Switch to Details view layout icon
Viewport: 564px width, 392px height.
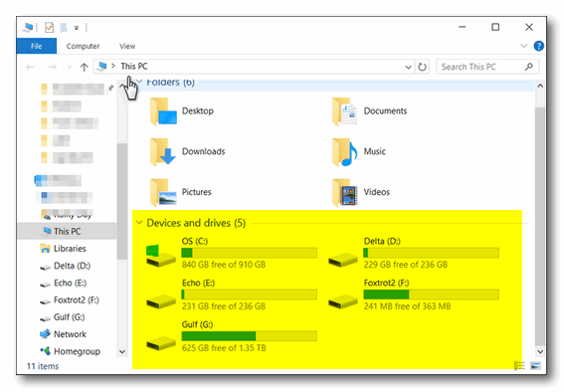click(519, 366)
